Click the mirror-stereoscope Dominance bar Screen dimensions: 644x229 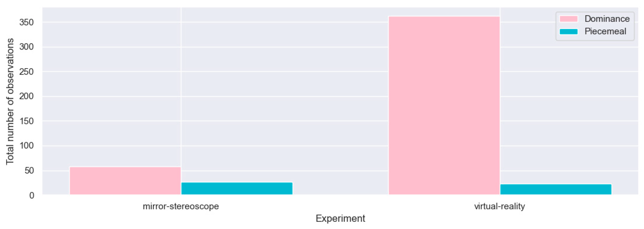[125, 180]
